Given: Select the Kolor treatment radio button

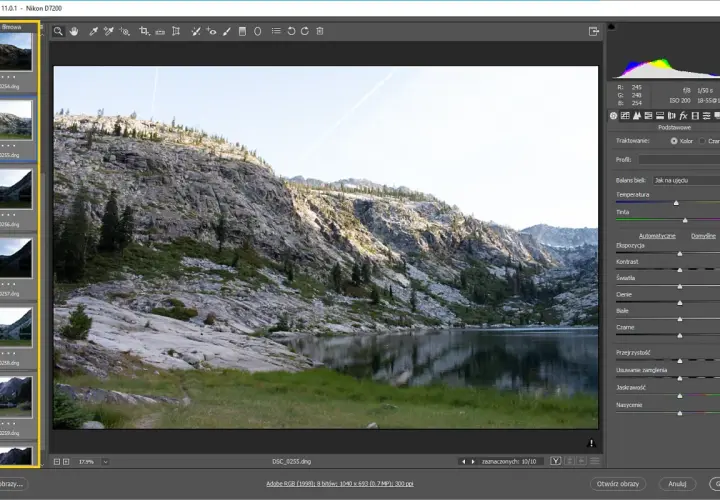Looking at the screenshot, I should click(674, 141).
